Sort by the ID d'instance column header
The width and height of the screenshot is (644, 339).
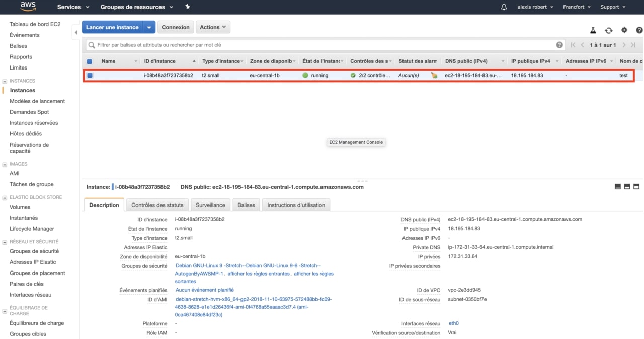[x=160, y=61]
